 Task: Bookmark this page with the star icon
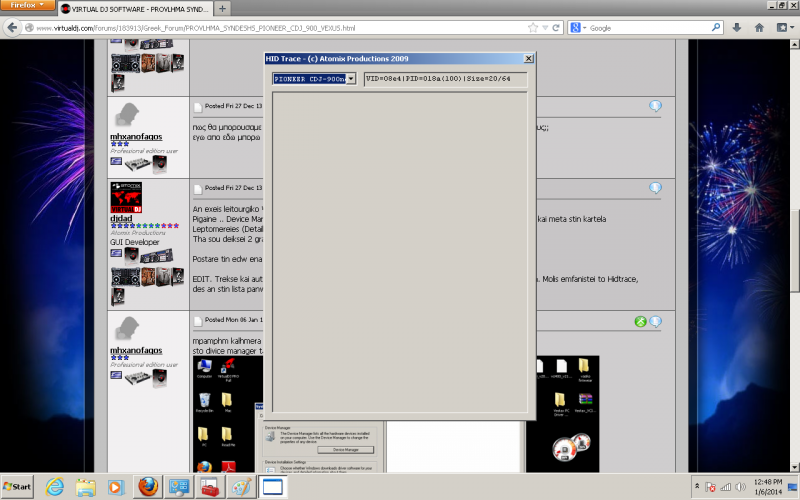533,28
